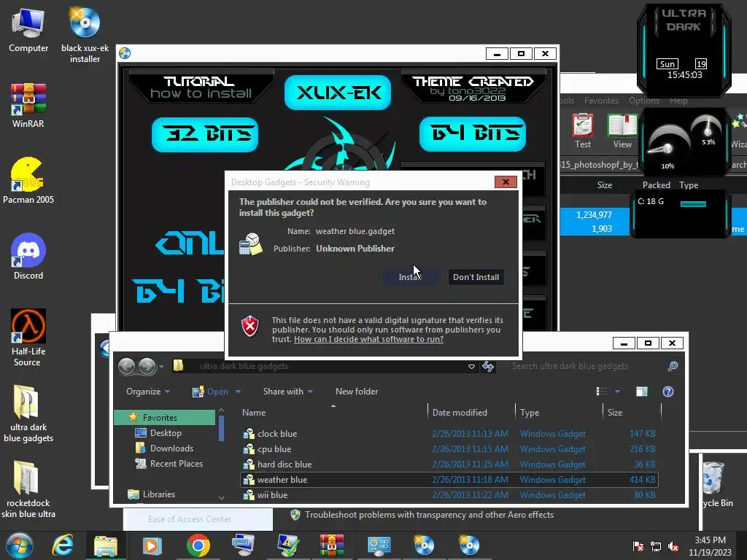This screenshot has height=560, width=747.
Task: Expand the address bar history dropdown
Action: point(471,366)
